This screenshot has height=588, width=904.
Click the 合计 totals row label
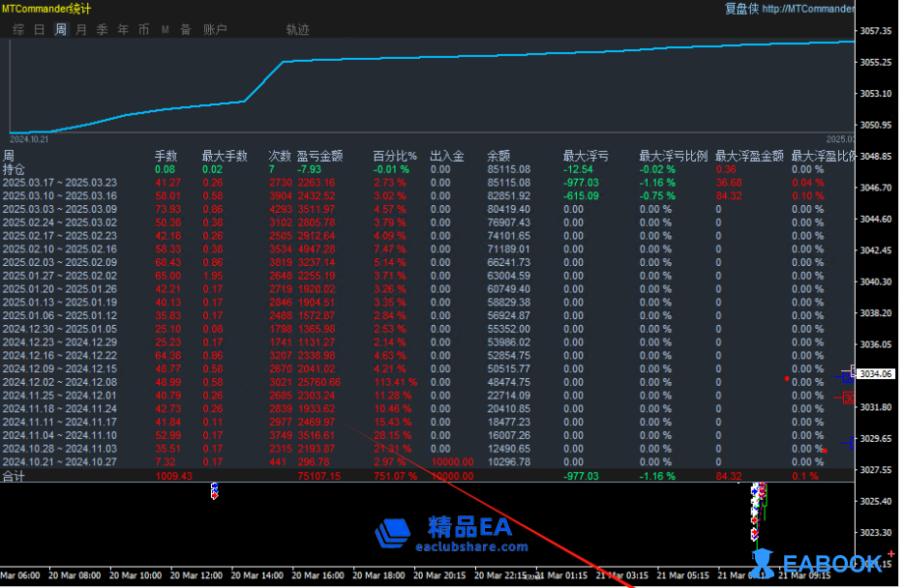pyautogui.click(x=14, y=476)
